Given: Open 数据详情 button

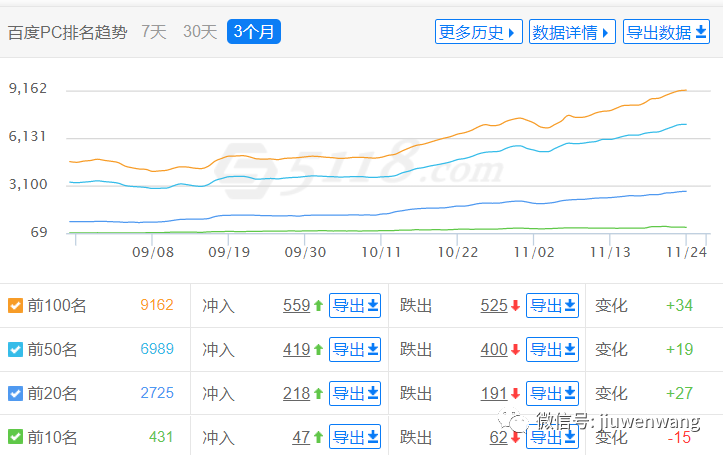Looking at the screenshot, I should click(x=572, y=32).
